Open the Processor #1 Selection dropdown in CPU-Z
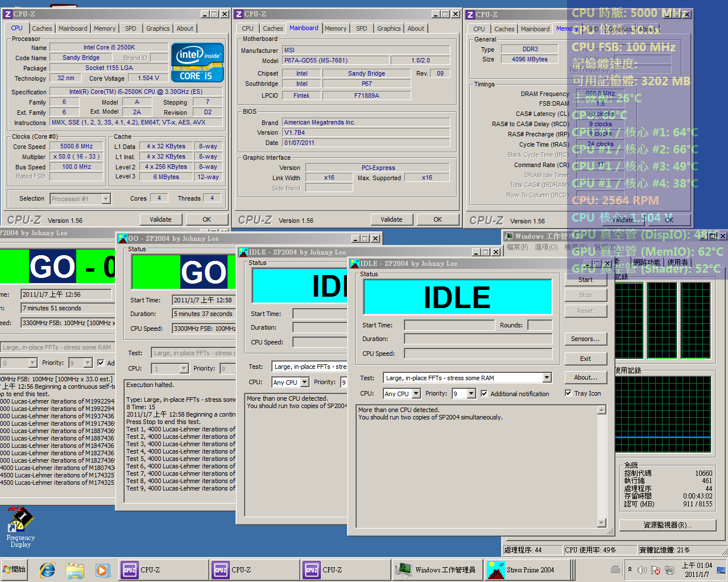 pos(106,199)
